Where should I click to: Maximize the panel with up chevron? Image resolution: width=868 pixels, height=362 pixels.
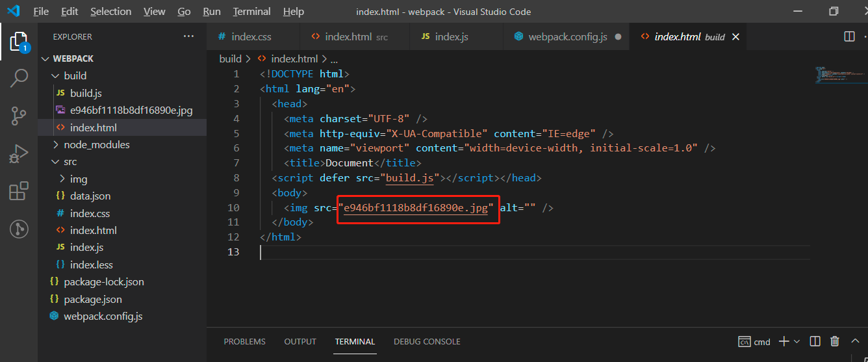(854, 341)
